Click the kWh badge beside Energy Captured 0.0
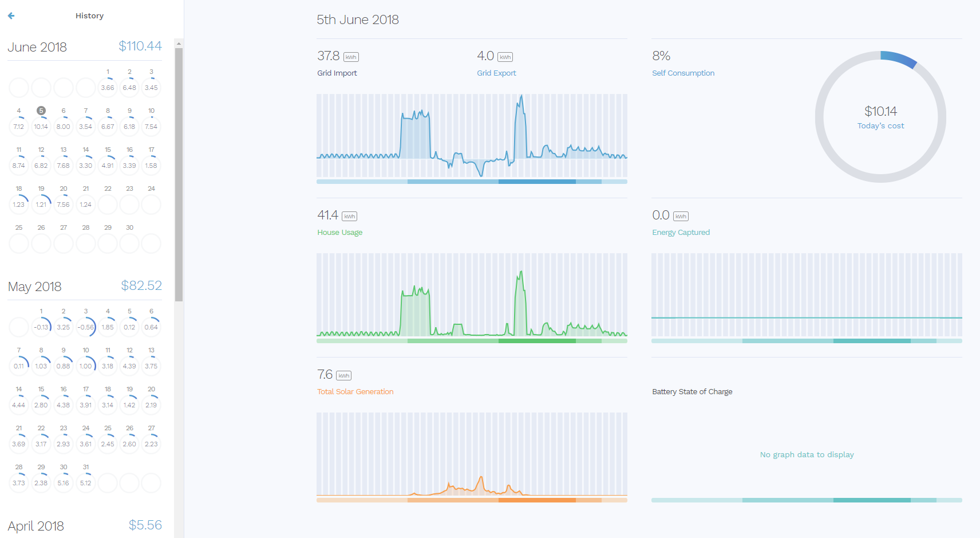Image resolution: width=980 pixels, height=538 pixels. click(681, 216)
